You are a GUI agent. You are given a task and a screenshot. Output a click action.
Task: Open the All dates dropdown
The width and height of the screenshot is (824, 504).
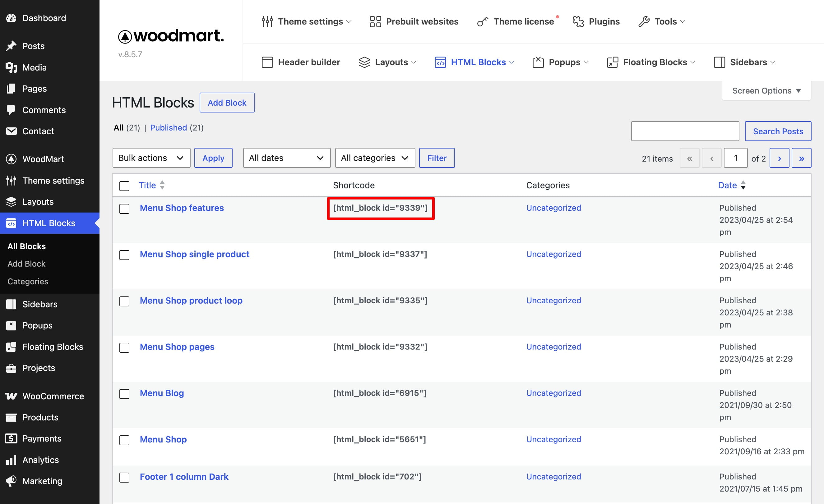coord(287,158)
